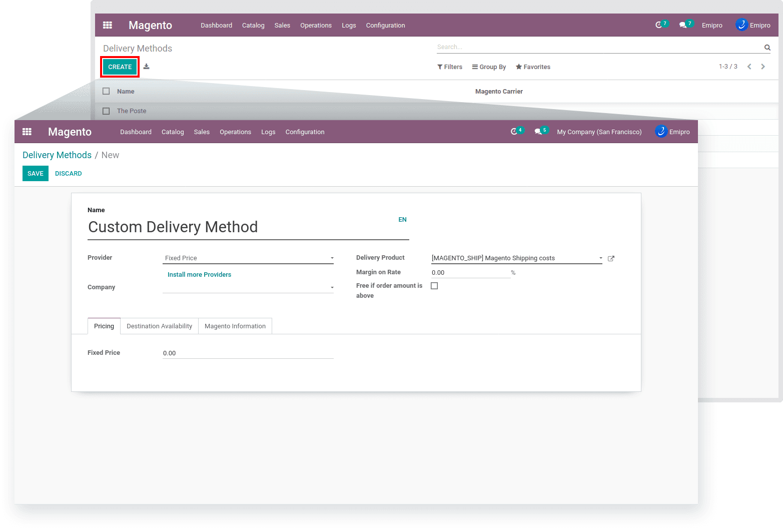
Task: Click the search magnifier icon
Action: tap(767, 48)
